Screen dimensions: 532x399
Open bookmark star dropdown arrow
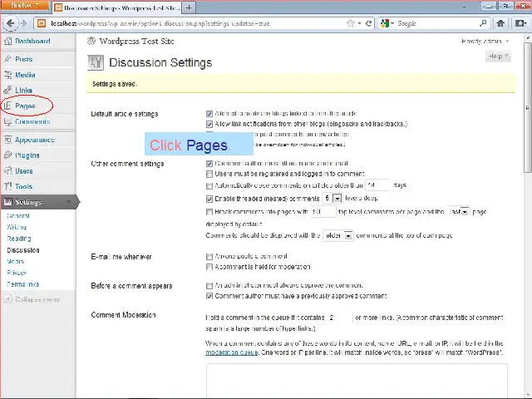(x=359, y=23)
